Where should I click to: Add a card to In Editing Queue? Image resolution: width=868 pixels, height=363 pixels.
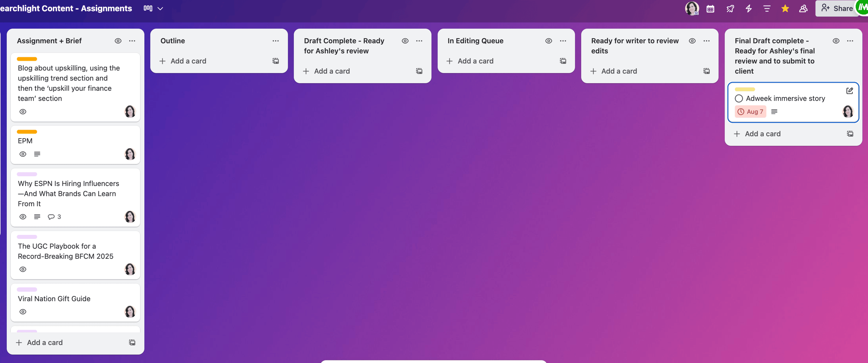[475, 61]
